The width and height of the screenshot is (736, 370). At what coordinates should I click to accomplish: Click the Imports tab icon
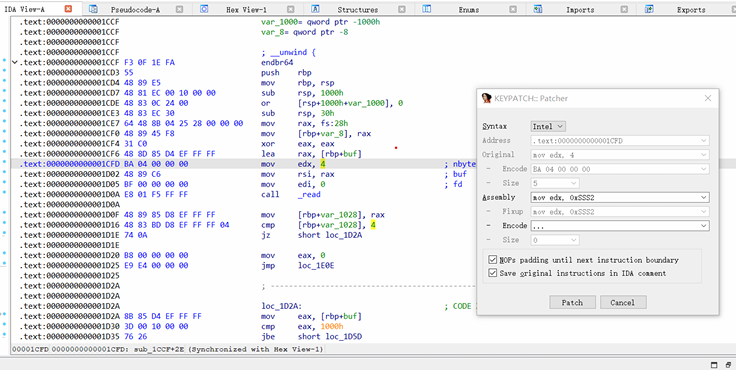[538, 9]
